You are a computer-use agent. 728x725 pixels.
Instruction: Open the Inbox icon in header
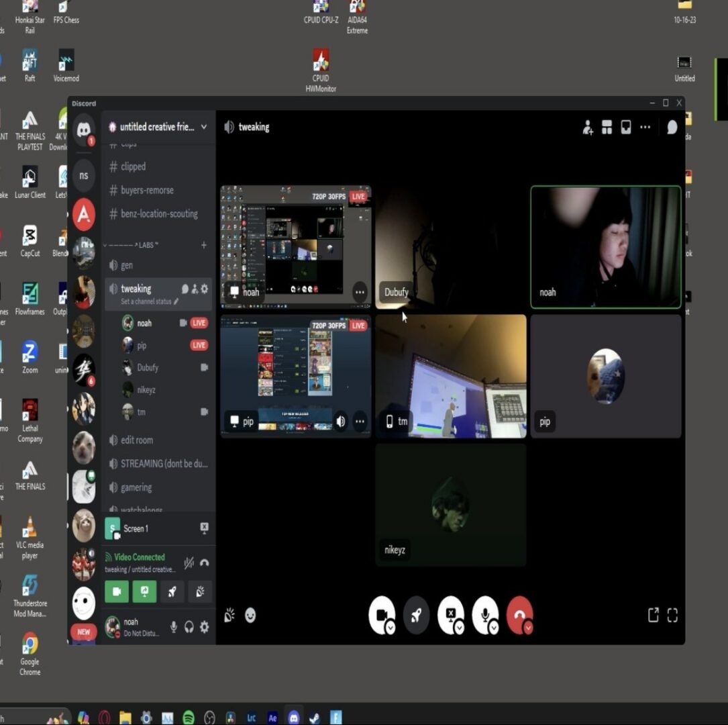626,128
